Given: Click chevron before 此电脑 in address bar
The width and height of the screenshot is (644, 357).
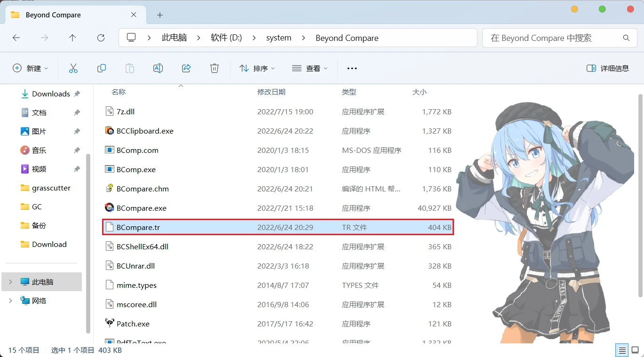Looking at the screenshot, I should (x=149, y=38).
